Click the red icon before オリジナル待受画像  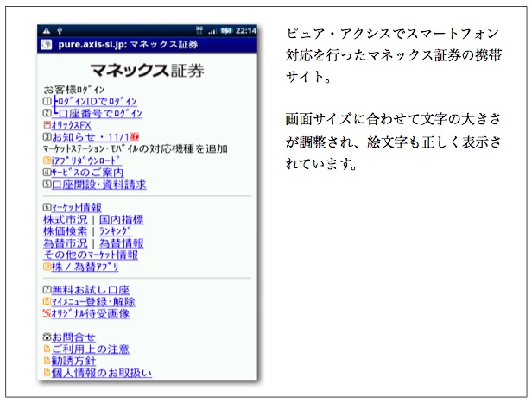[47, 313]
